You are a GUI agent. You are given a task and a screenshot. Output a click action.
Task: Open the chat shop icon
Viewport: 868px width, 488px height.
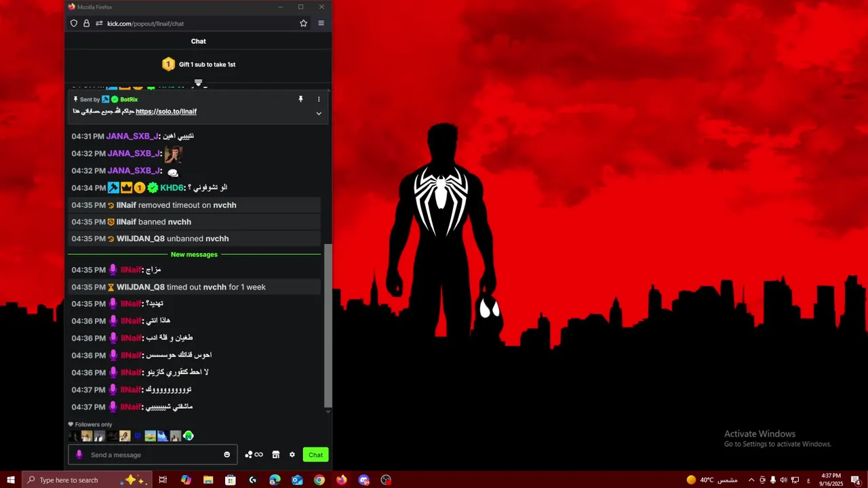point(276,455)
